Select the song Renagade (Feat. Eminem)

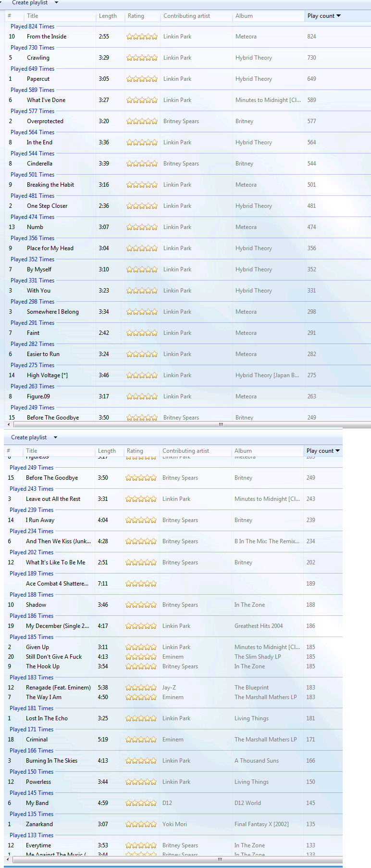[58, 688]
